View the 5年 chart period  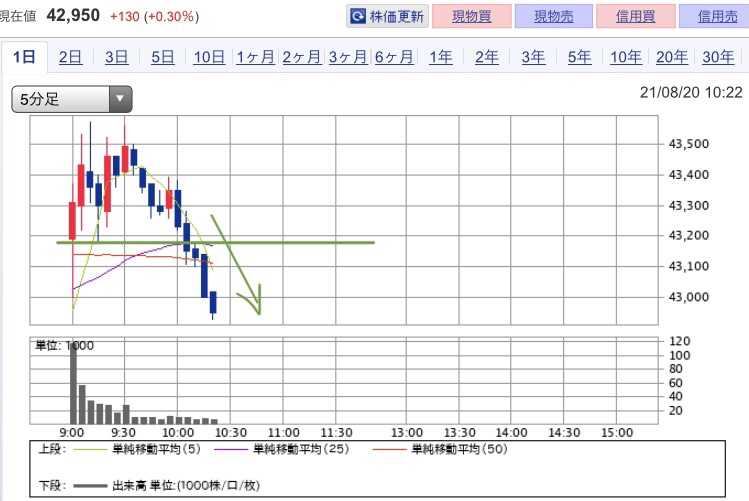pyautogui.click(x=579, y=57)
